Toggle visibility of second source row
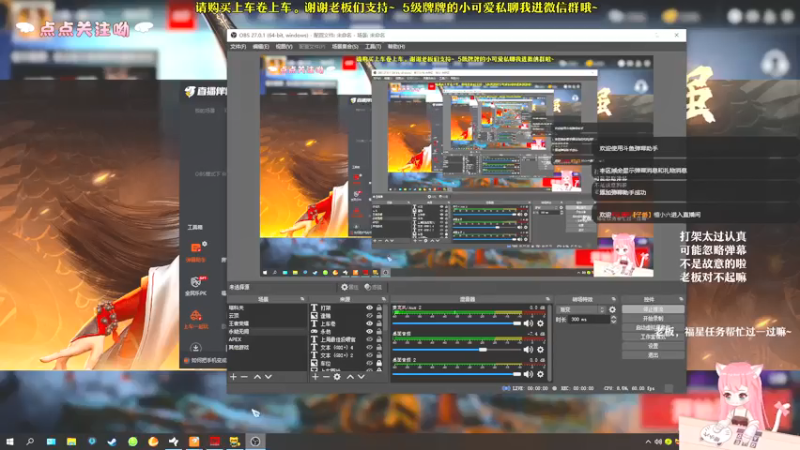Viewport: 800px width, 450px height. 369,316
